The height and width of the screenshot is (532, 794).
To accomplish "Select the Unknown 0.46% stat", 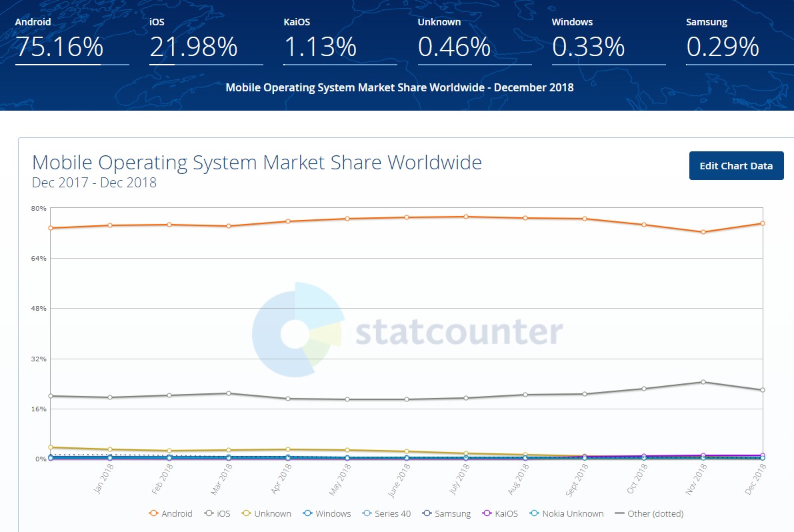I will tap(475, 41).
